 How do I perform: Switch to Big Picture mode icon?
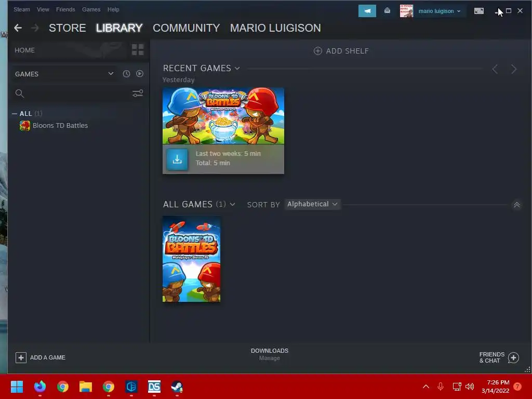(478, 11)
